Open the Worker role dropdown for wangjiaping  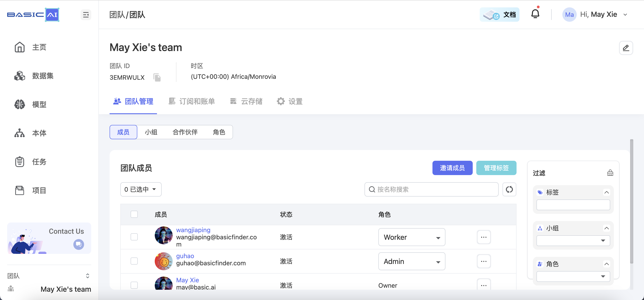point(411,237)
